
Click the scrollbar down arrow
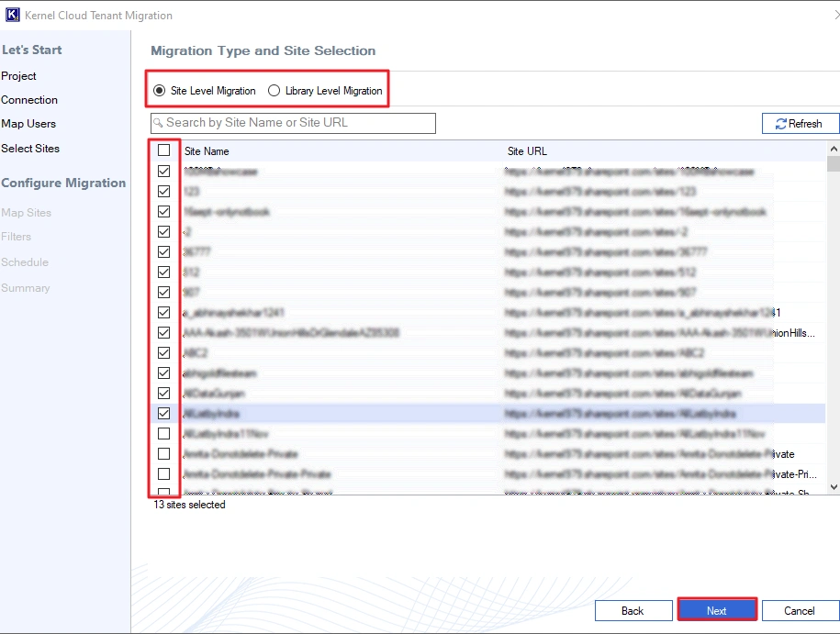click(x=833, y=487)
